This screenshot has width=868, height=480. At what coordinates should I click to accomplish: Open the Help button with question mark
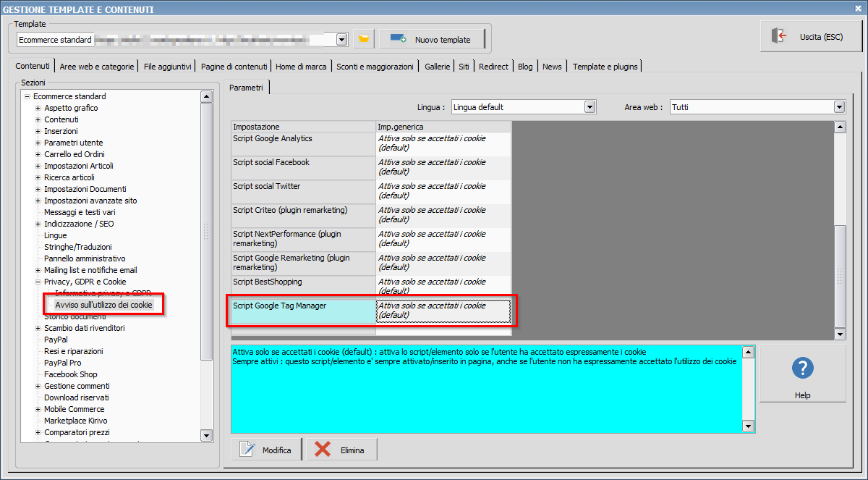pos(802,374)
